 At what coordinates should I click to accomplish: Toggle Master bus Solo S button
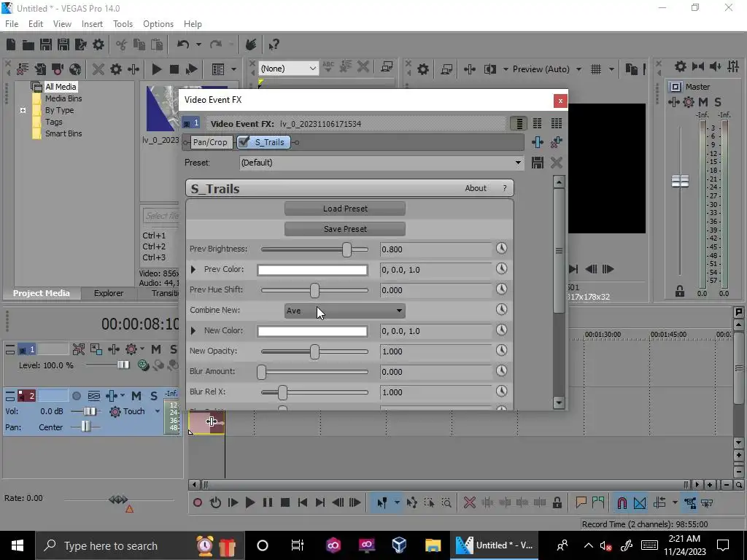718,102
